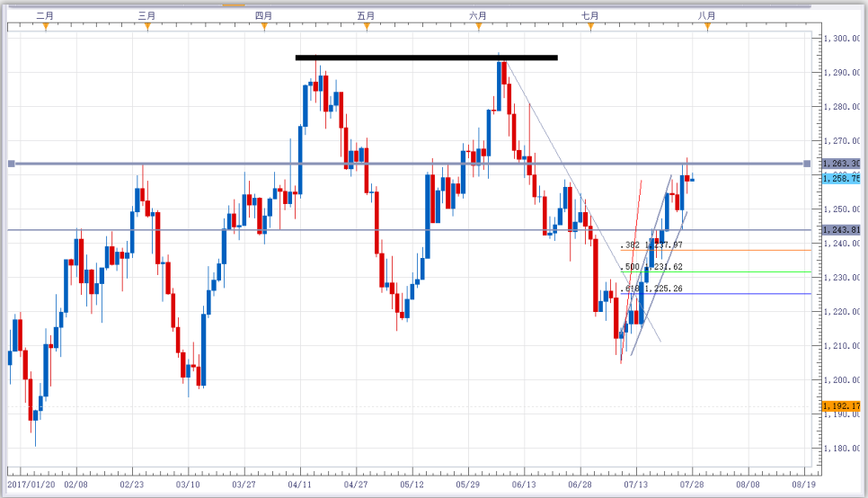868x498 pixels.
Task: Select the 八月 month marker triangle
Action: [x=707, y=27]
